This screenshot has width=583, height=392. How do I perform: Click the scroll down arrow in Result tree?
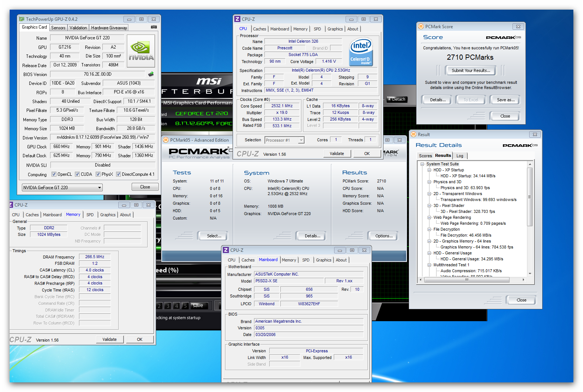coord(530,273)
